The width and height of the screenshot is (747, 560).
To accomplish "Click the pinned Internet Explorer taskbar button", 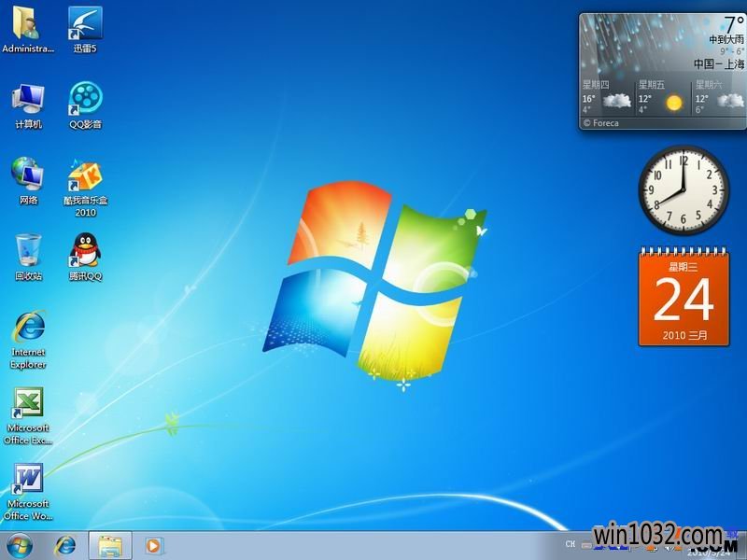I will pyautogui.click(x=65, y=544).
